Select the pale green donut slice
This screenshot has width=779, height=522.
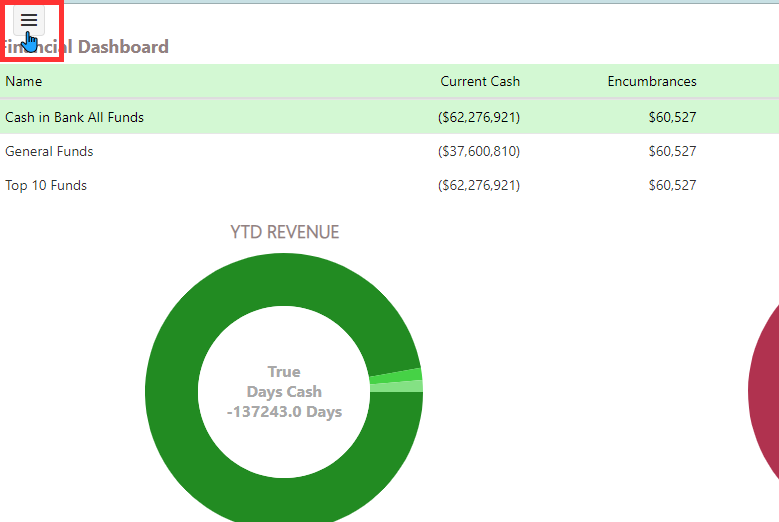[x=396, y=387]
